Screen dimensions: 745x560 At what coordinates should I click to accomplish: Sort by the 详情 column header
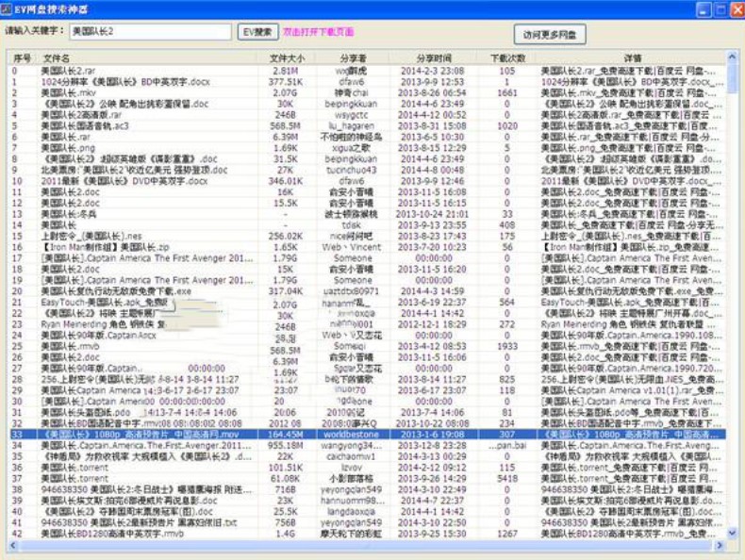click(x=632, y=58)
